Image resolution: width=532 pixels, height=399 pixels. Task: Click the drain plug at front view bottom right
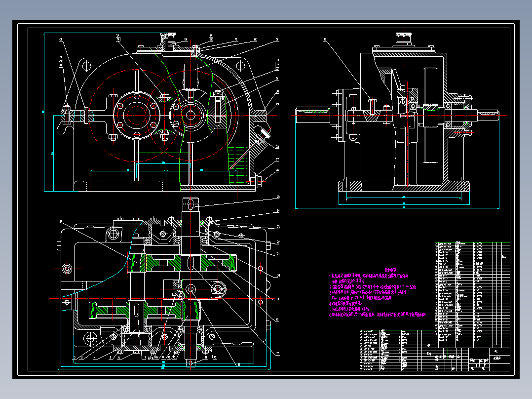click(257, 180)
